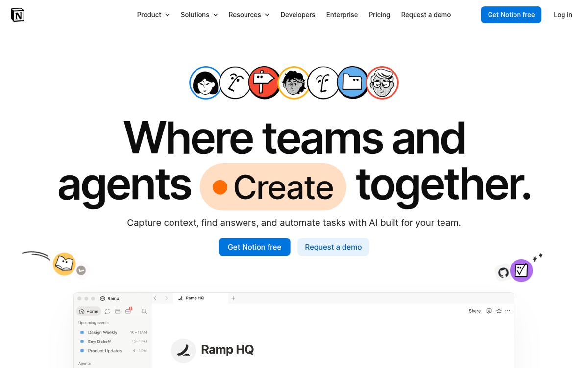The image size is (588, 368).
Task: Click the Ramp HQ page title
Action: click(227, 350)
